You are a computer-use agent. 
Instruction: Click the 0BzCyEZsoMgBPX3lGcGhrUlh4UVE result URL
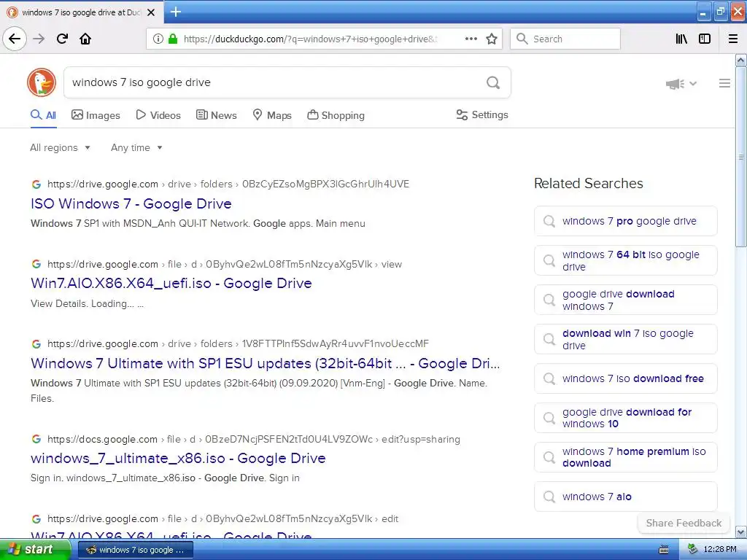click(228, 184)
